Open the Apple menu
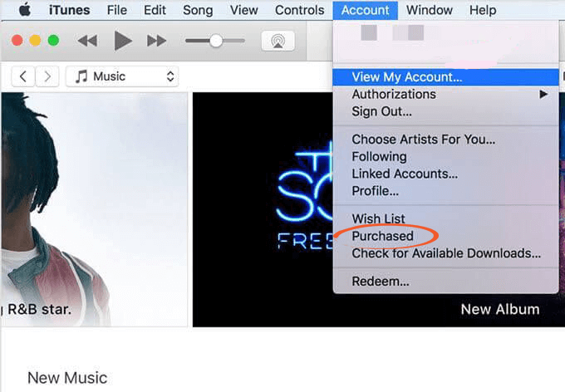Image resolution: width=565 pixels, height=392 pixels. point(25,10)
